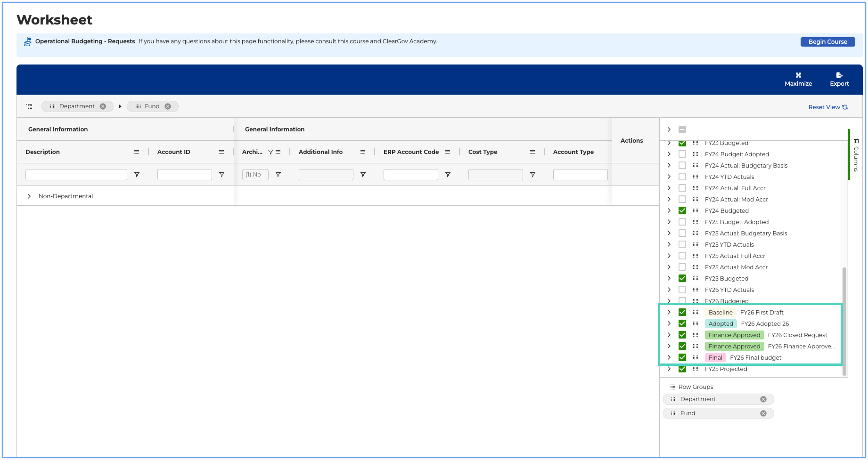Remove Fund from Row Groups panel
The width and height of the screenshot is (868, 460).
(763, 413)
